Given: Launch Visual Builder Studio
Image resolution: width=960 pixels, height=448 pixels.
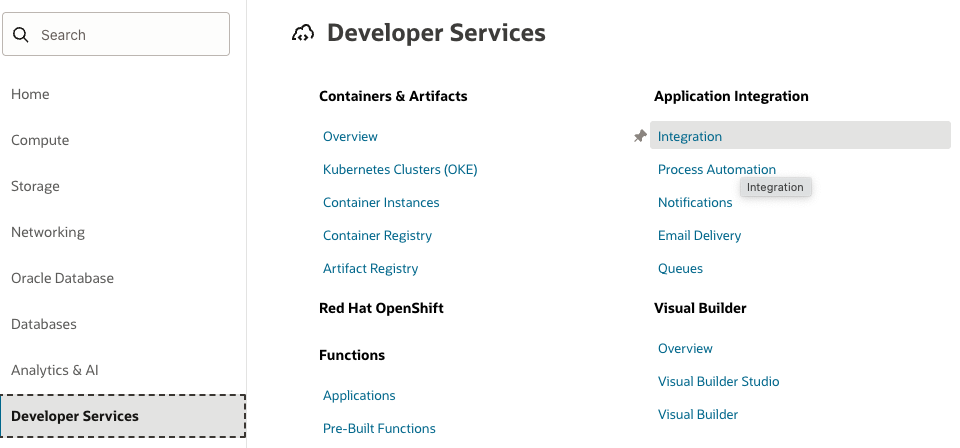Looking at the screenshot, I should pos(718,381).
